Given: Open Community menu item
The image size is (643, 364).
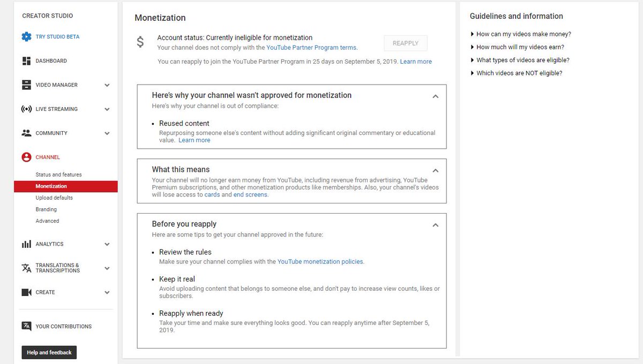Looking at the screenshot, I should tap(51, 133).
